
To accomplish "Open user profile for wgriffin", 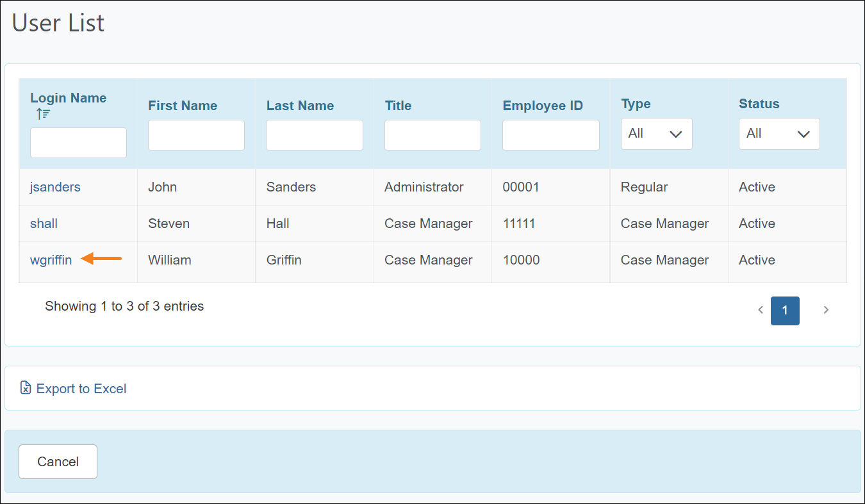I will point(51,260).
